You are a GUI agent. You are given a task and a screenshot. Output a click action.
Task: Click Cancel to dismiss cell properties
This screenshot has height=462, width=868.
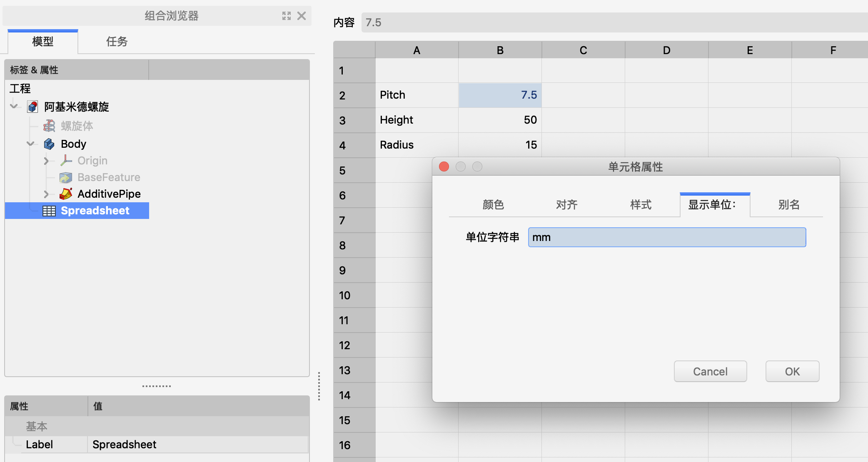[710, 370]
